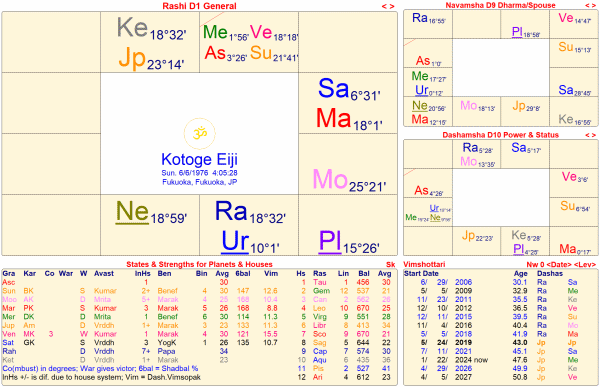Click the yellow Om symbol in the chart center

(199, 133)
